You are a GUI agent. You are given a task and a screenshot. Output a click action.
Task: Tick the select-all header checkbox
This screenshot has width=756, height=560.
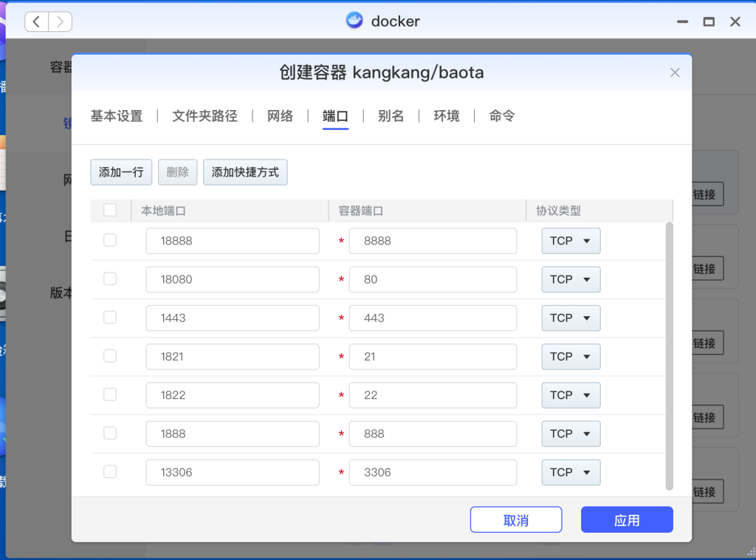[x=110, y=211]
